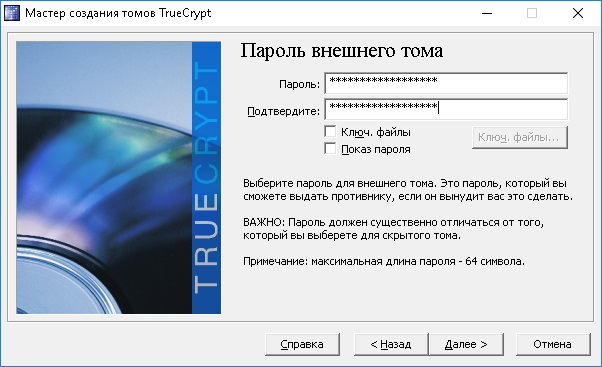Click the "Показ пароля" label text

click(x=376, y=149)
